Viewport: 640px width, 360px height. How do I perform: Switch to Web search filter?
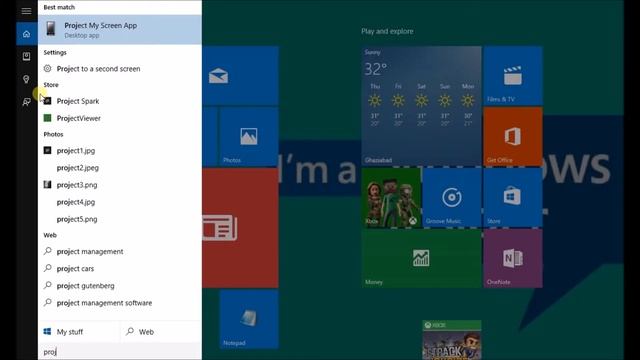pos(161,332)
